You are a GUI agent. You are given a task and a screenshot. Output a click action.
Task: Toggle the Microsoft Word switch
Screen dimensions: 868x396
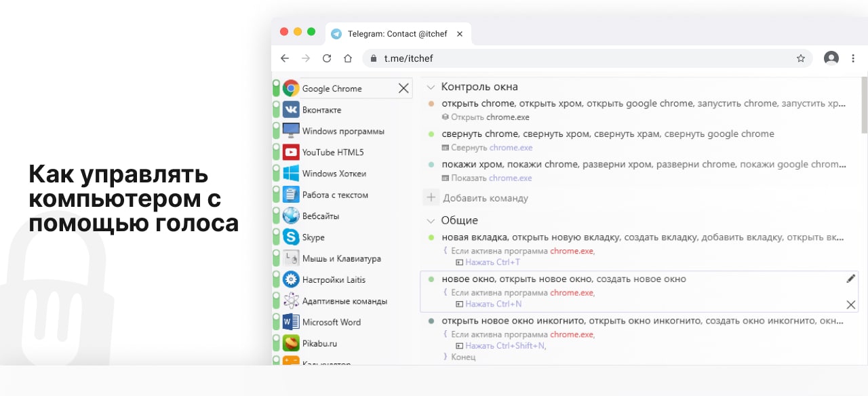[276, 322]
